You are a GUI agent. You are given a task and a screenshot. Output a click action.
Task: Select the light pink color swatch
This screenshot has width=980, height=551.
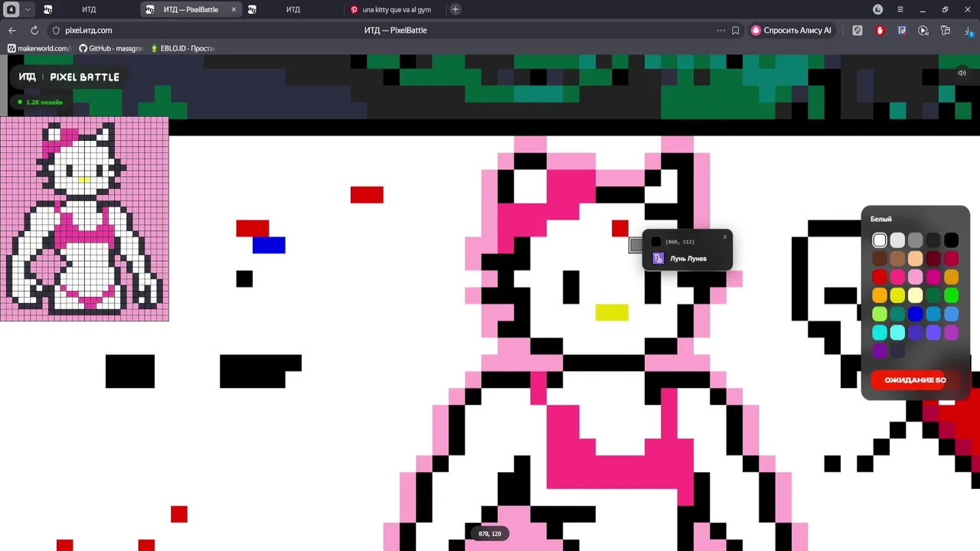[x=916, y=277]
